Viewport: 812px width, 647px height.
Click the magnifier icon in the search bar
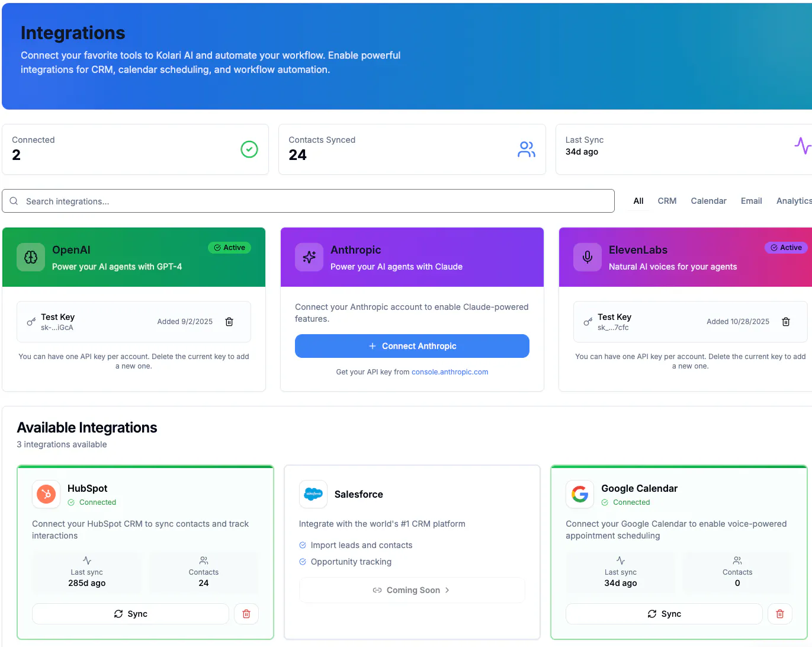point(14,201)
